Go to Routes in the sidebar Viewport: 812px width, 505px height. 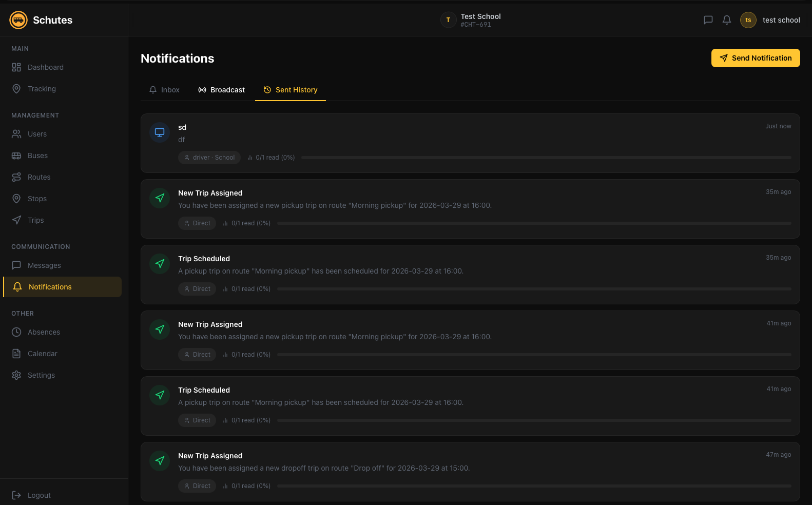(x=62, y=177)
